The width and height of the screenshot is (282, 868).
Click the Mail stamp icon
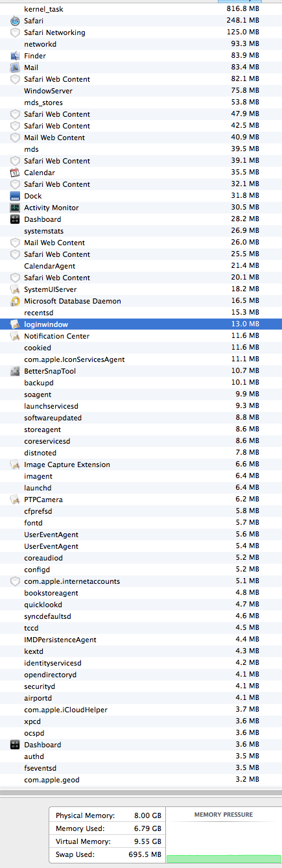(16, 67)
